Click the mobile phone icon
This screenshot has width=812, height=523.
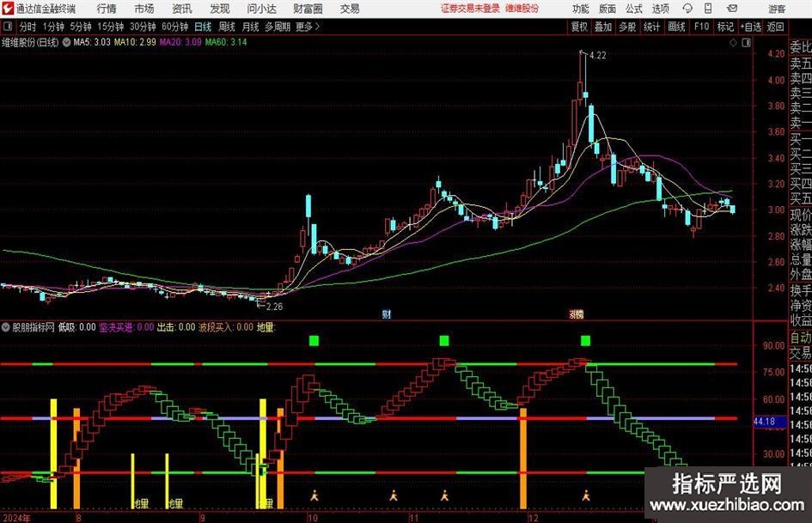tap(708, 9)
